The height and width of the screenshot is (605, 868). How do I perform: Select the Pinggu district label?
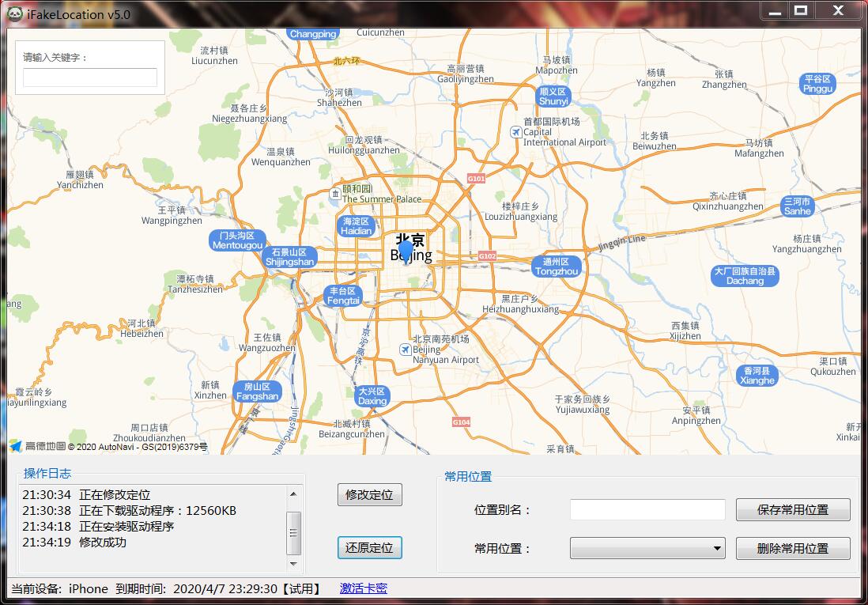817,84
